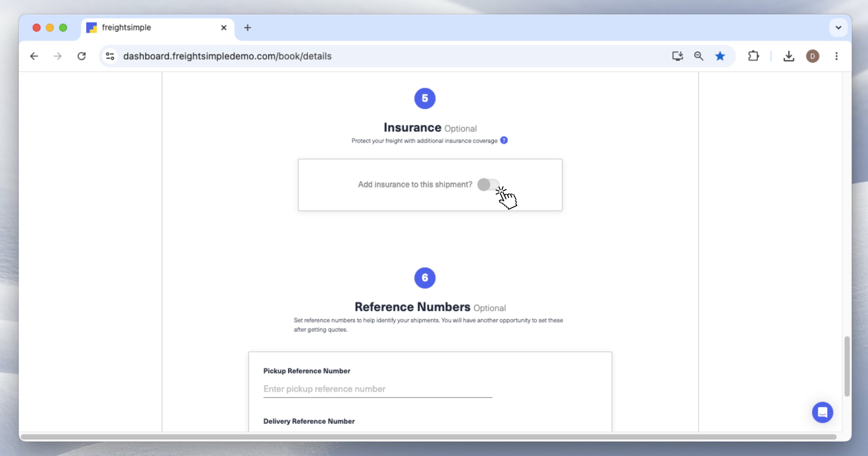Image resolution: width=868 pixels, height=456 pixels.
Task: Click the Insurance section heading
Action: click(x=412, y=127)
